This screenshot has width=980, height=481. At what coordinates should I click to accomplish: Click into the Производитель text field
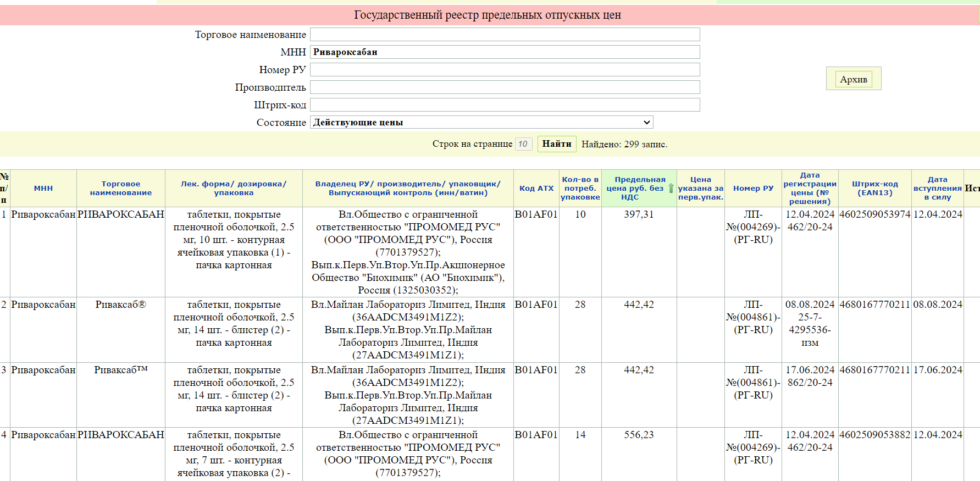click(505, 87)
